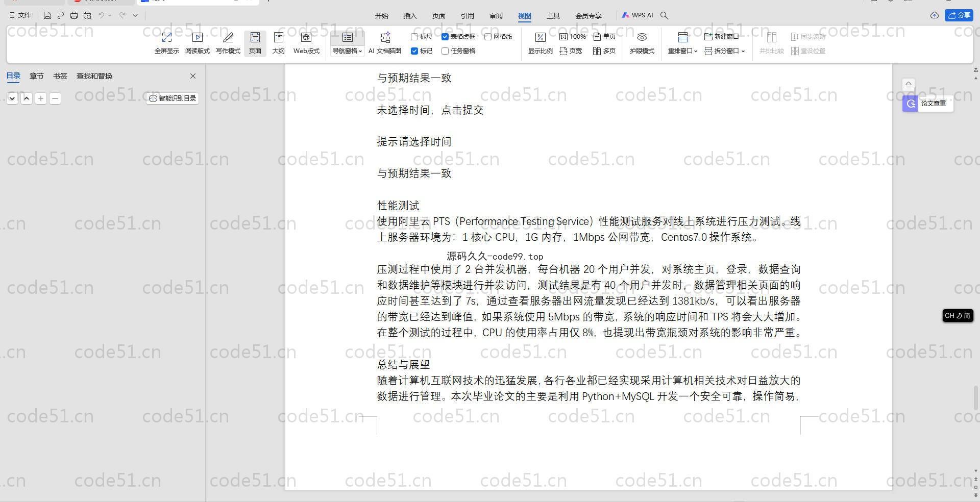Open the 审阅 review tab
The image size is (980, 502).
[x=496, y=16]
